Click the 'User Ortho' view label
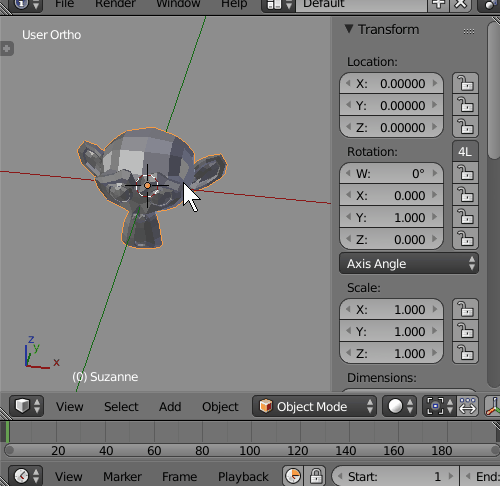This screenshot has height=486, width=500. click(51, 35)
